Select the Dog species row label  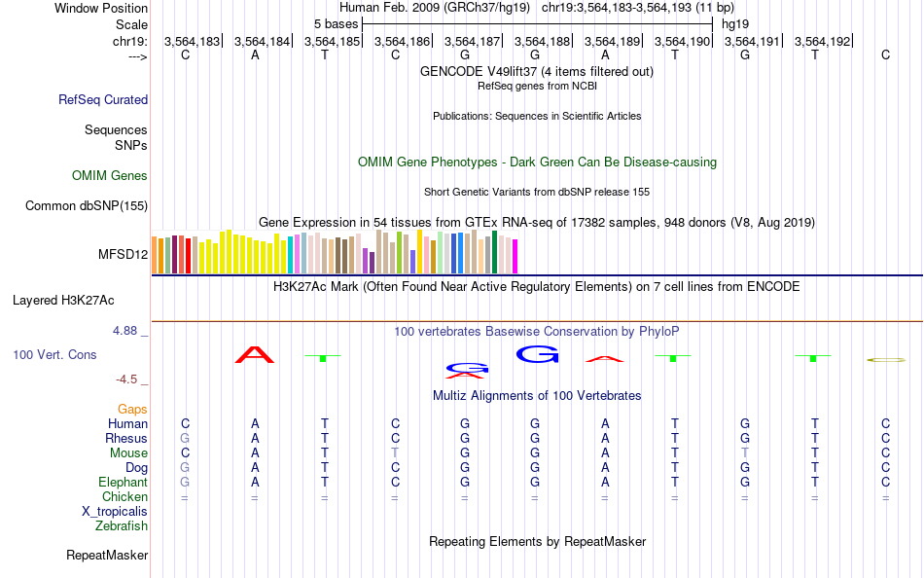[x=137, y=468]
